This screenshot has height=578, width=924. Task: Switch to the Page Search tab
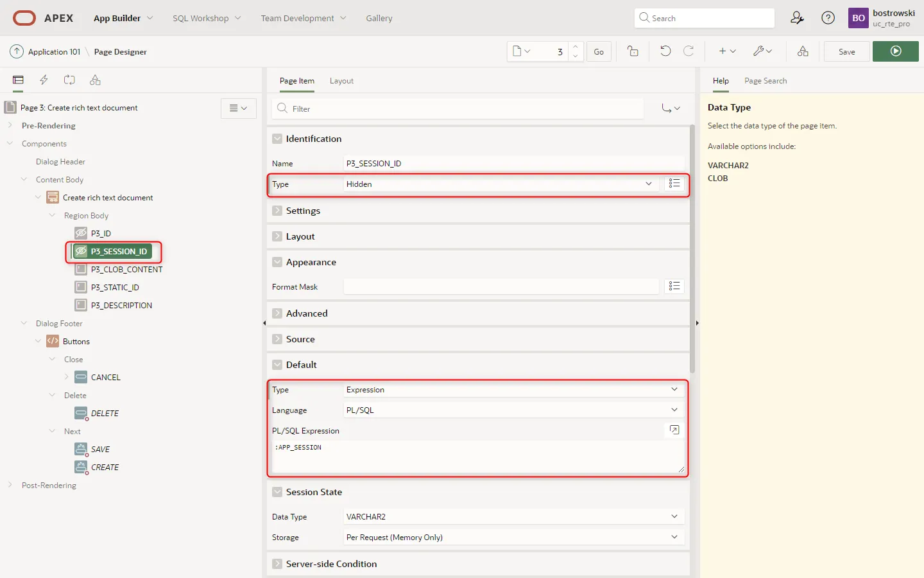tap(765, 81)
